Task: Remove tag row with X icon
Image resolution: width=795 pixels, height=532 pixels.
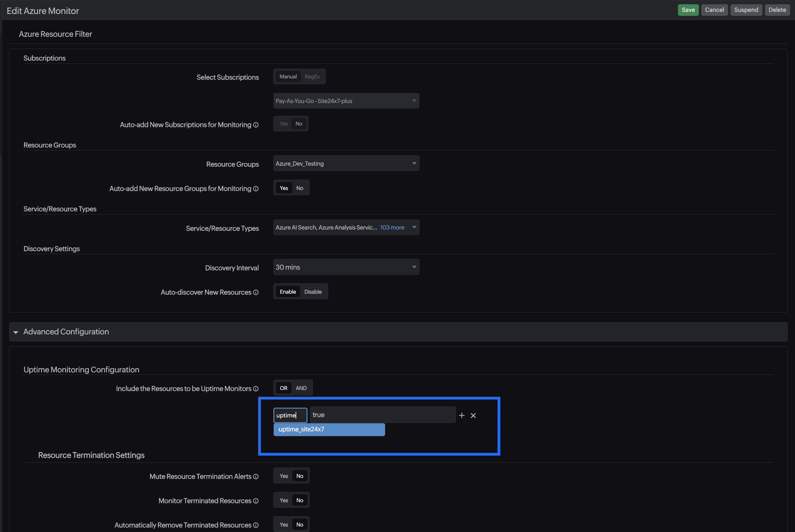Action: click(x=473, y=415)
